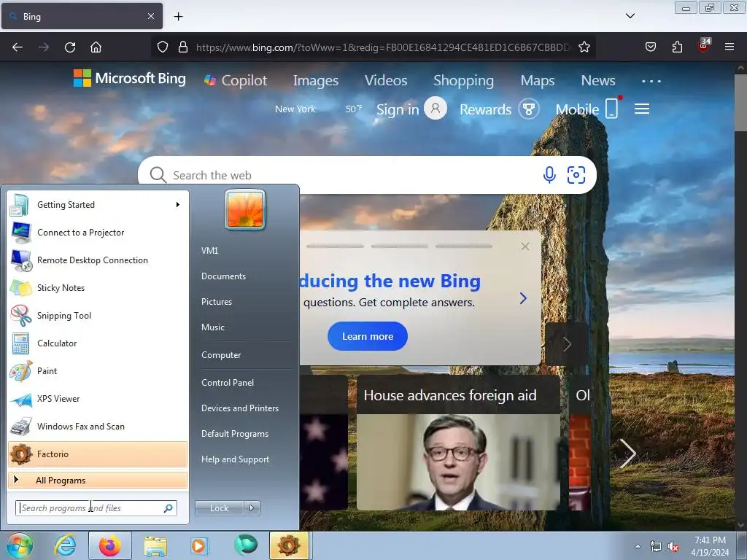This screenshot has width=747, height=560.
Task: Launch Paint from Start menu
Action: coord(98,371)
